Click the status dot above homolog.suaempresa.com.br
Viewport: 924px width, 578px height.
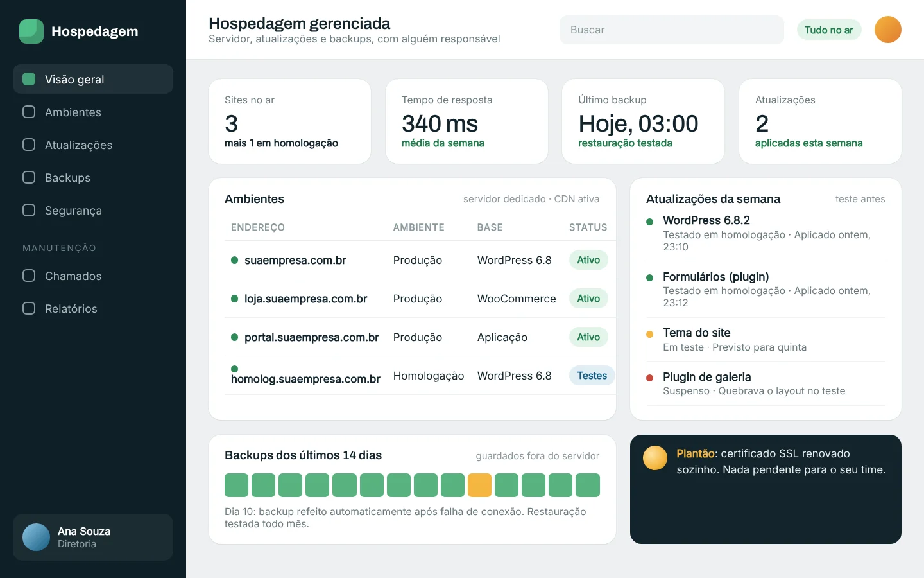click(x=235, y=369)
